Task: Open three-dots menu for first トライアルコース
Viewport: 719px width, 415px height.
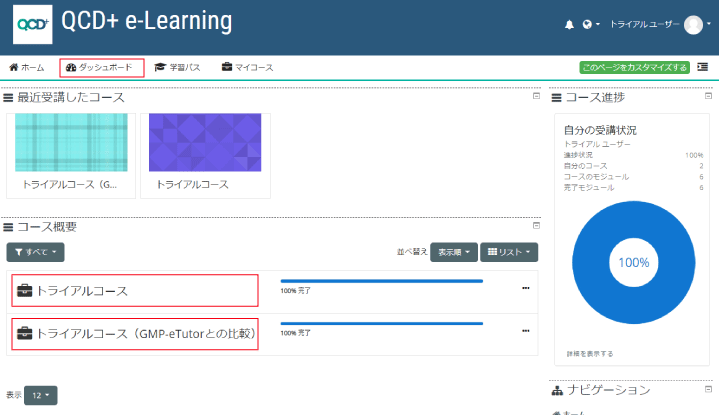Action: pos(526,289)
